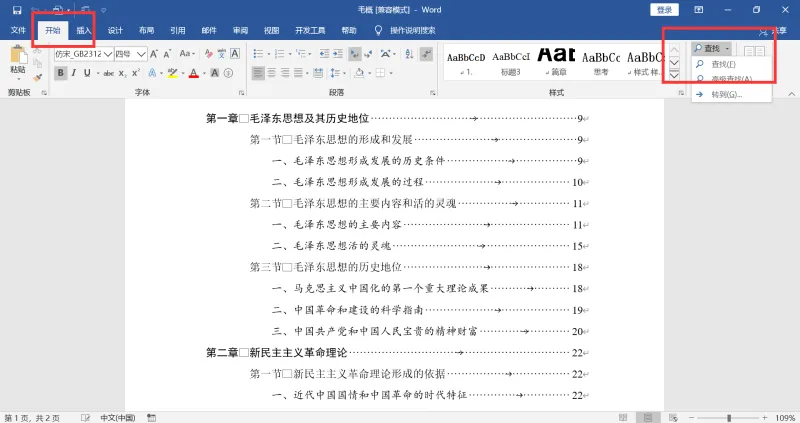Select the Bullets list icon
Screen dimensions: 800x423
point(259,54)
